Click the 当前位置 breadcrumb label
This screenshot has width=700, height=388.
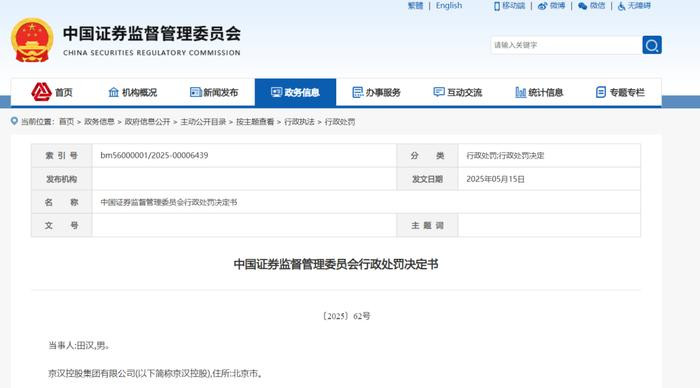click(37, 121)
